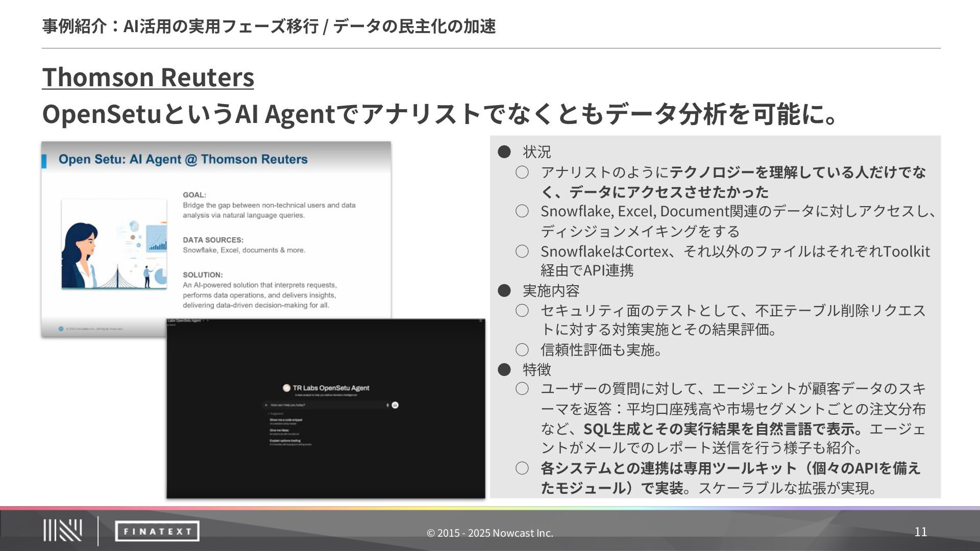The height and width of the screenshot is (551, 980).
Task: Click the 'DATA SOURCES:' label
Action: coord(213,240)
